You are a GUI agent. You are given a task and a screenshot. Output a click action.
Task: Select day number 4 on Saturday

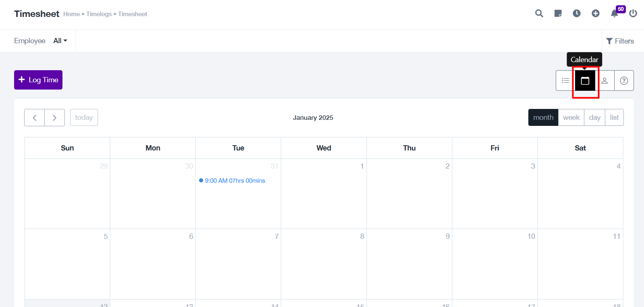pos(619,166)
